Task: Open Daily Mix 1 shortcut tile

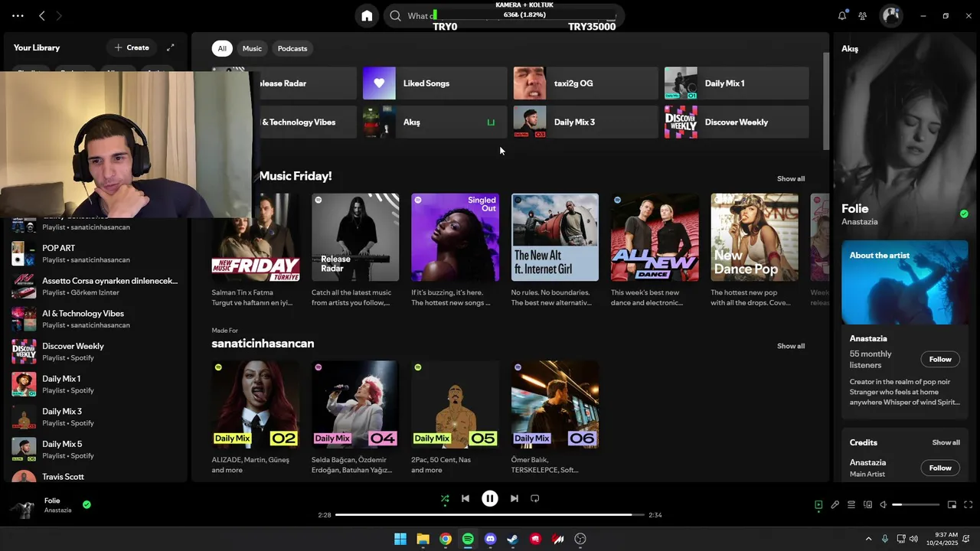Action: [737, 83]
